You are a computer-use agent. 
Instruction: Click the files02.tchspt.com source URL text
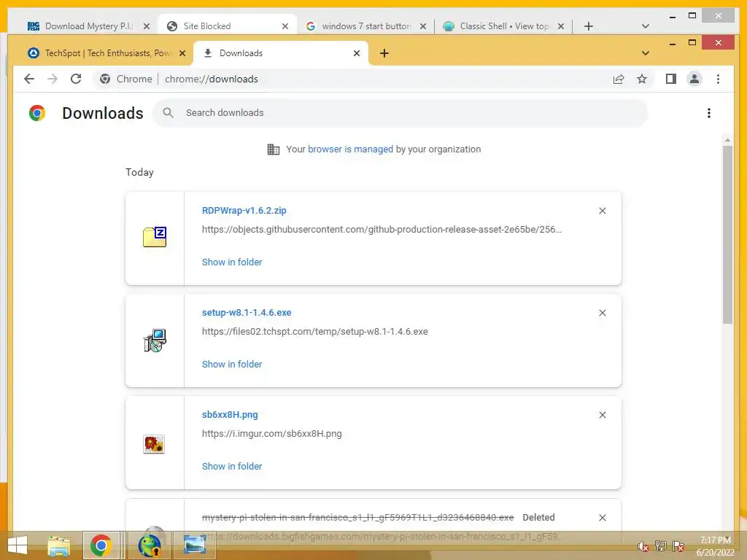[315, 332]
